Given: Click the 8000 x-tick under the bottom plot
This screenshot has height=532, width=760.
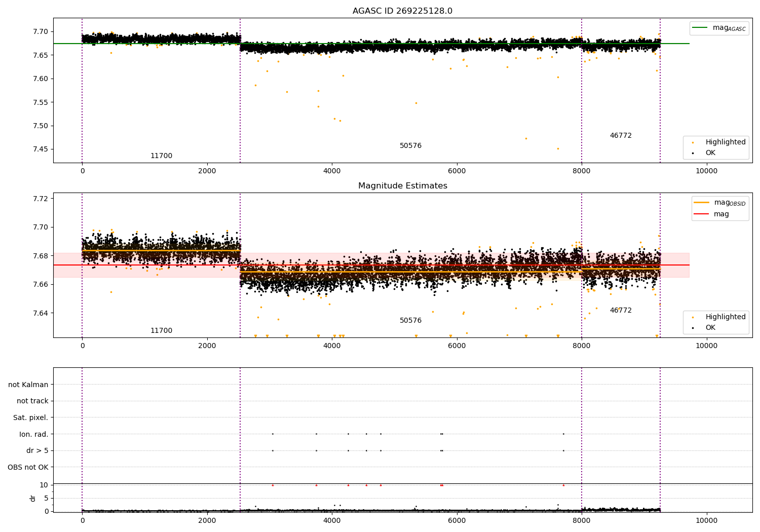Looking at the screenshot, I should pyautogui.click(x=582, y=521).
